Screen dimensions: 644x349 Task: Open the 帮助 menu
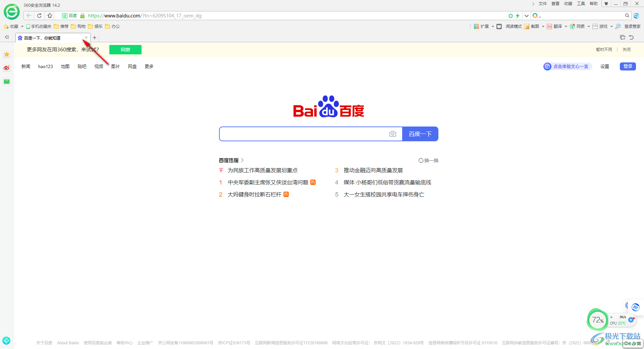[594, 4]
